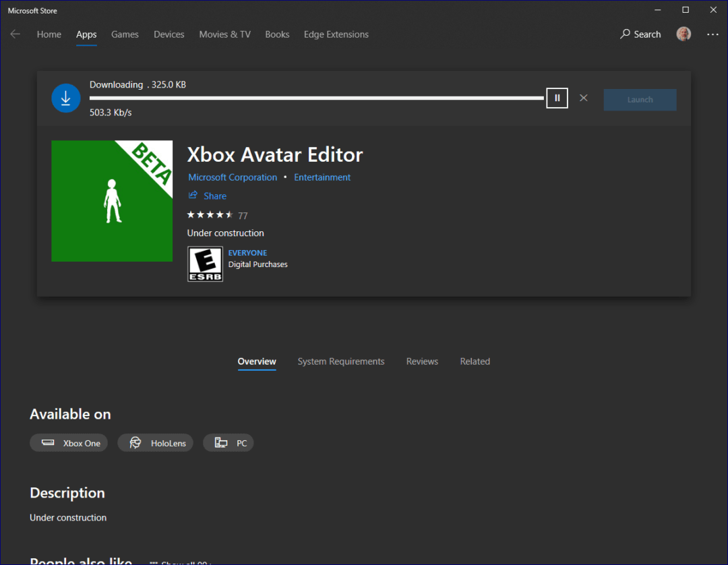Open the user profile avatar
The height and width of the screenshot is (565, 728).
point(684,34)
